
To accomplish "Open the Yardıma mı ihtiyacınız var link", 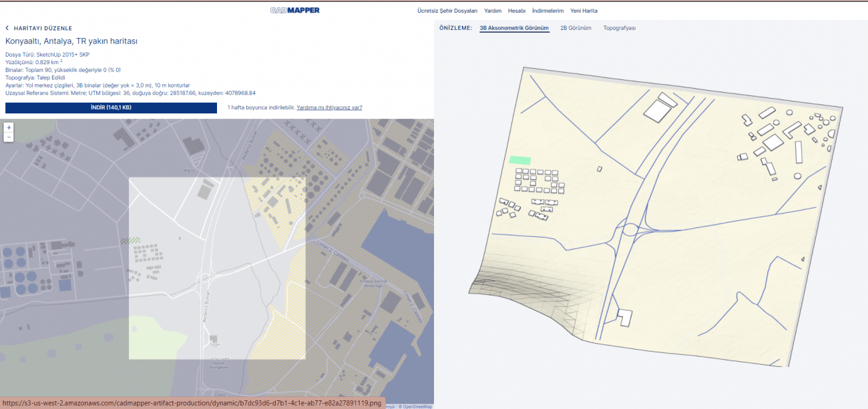I will (329, 107).
